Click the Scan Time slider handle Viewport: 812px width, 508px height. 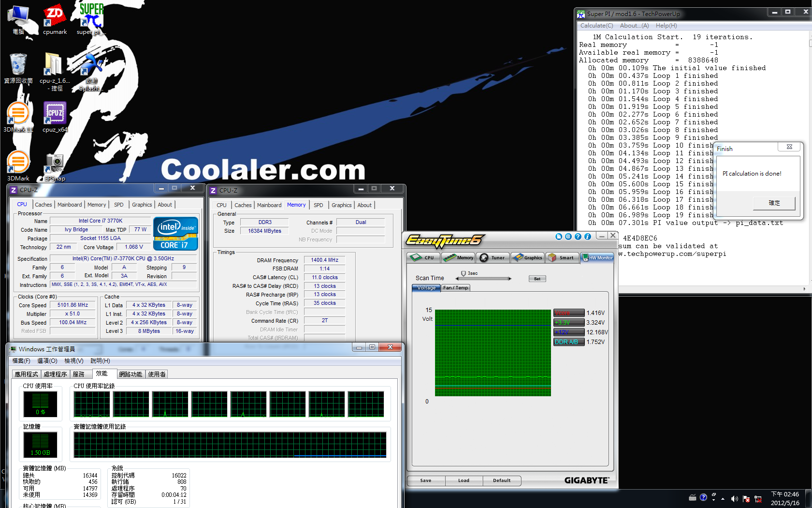[463, 274]
